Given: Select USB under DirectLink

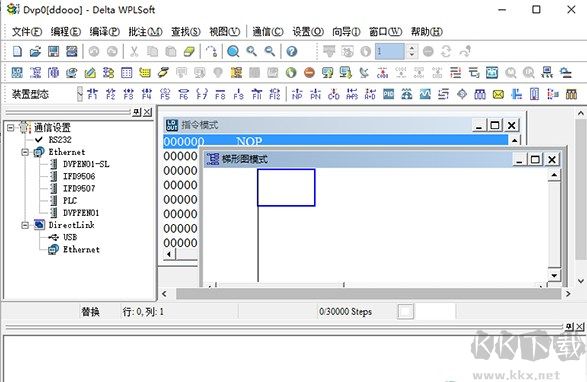Looking at the screenshot, I should (70, 237).
